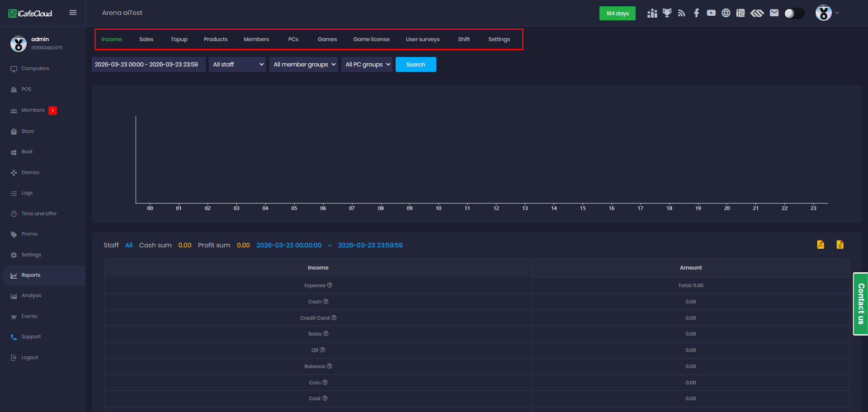Click the help icon beside Expense
The height and width of the screenshot is (412, 868).
tap(330, 285)
